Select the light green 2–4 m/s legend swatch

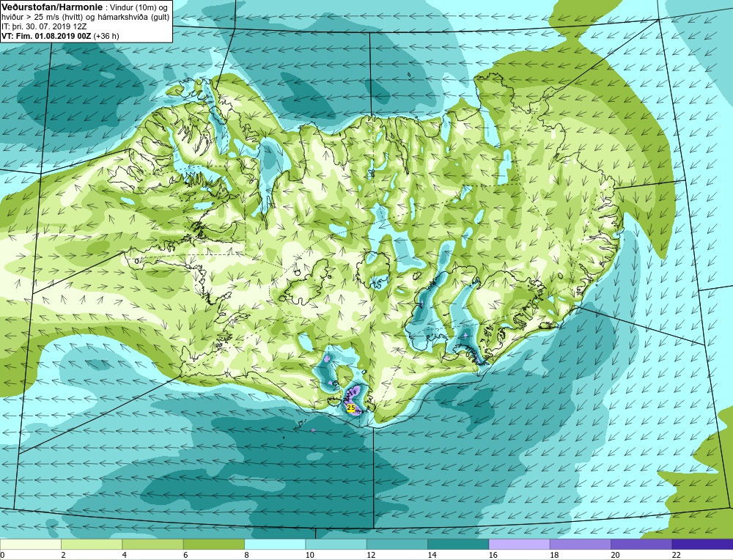(92, 544)
